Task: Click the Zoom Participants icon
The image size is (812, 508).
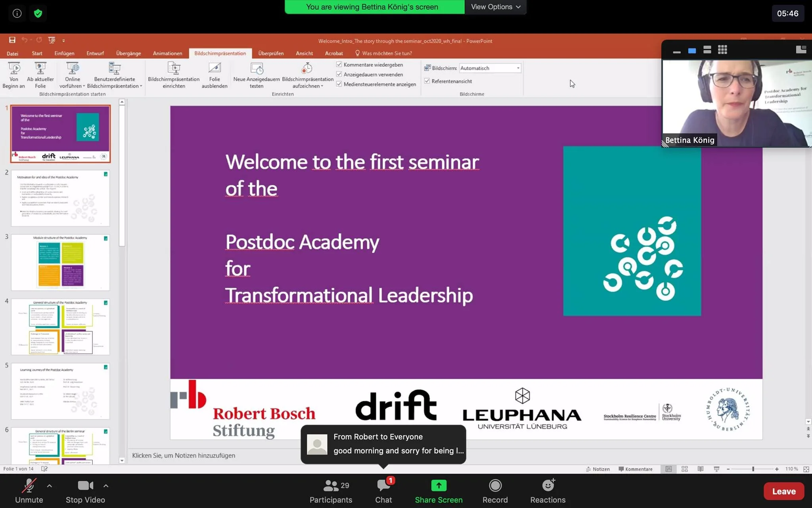Action: tap(331, 485)
